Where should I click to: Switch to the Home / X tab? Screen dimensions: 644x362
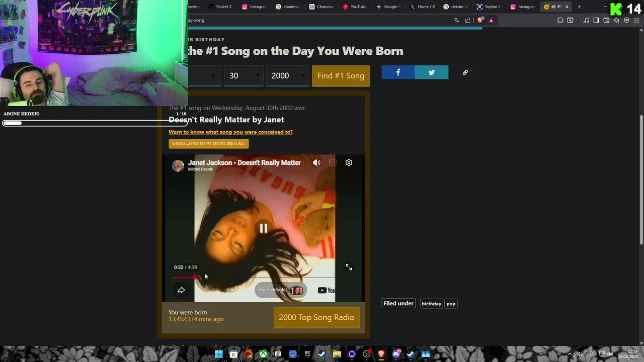pos(422,7)
